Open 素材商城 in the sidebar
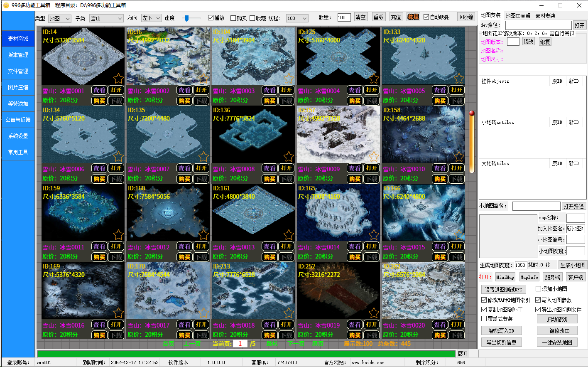 point(18,39)
